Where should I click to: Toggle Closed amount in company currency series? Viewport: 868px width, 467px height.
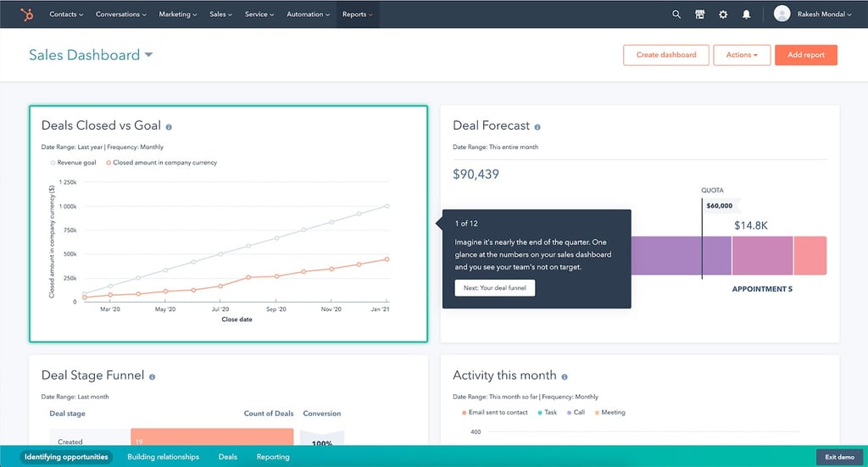(162, 163)
